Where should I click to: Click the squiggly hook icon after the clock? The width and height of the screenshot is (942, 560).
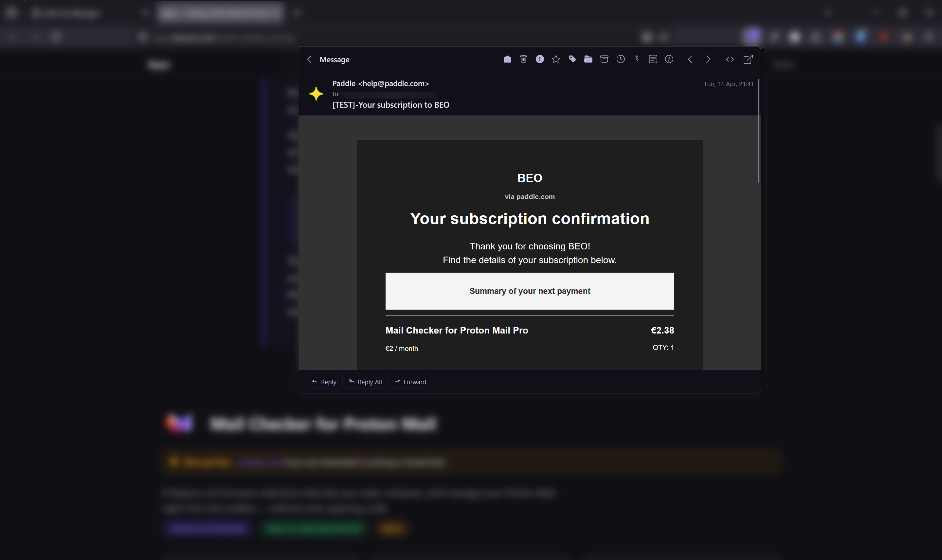point(637,59)
